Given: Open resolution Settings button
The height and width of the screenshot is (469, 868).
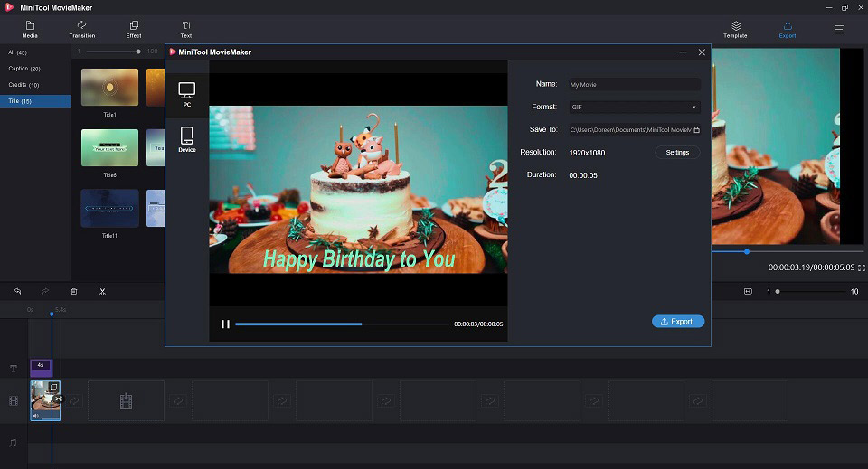Looking at the screenshot, I should (x=677, y=153).
